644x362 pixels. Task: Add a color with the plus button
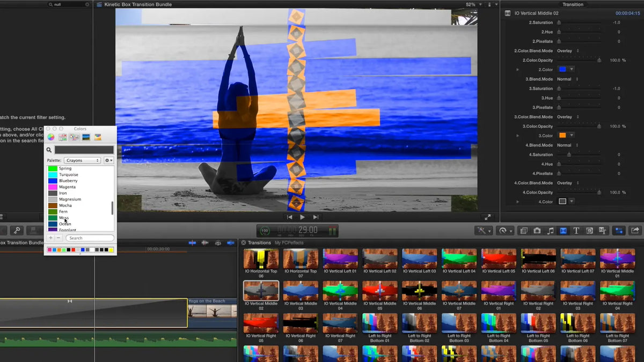tap(51, 238)
